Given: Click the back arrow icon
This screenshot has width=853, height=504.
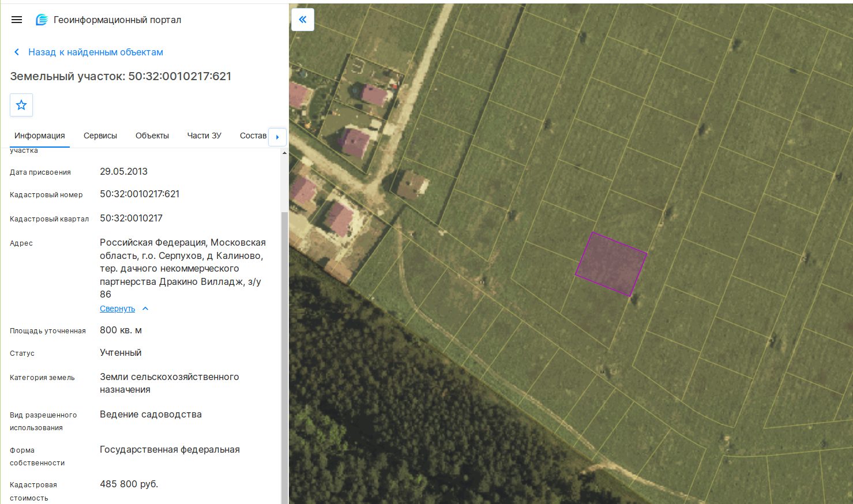Looking at the screenshot, I should [x=17, y=52].
